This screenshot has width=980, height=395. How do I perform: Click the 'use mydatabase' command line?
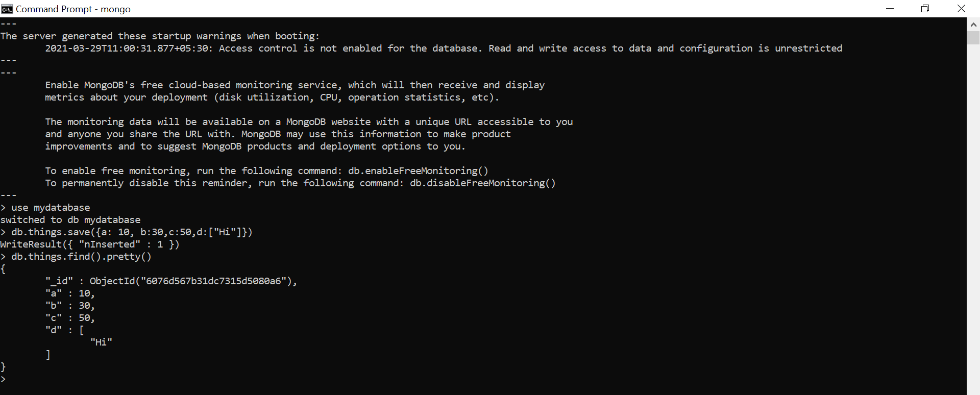(x=51, y=208)
